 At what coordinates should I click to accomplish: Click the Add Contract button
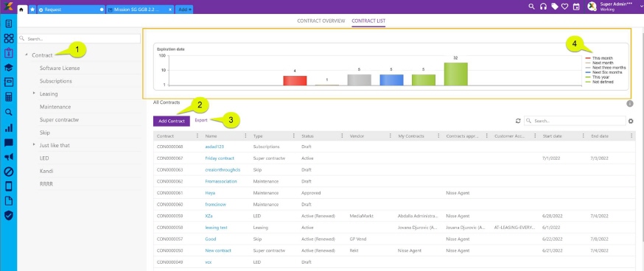click(x=172, y=121)
